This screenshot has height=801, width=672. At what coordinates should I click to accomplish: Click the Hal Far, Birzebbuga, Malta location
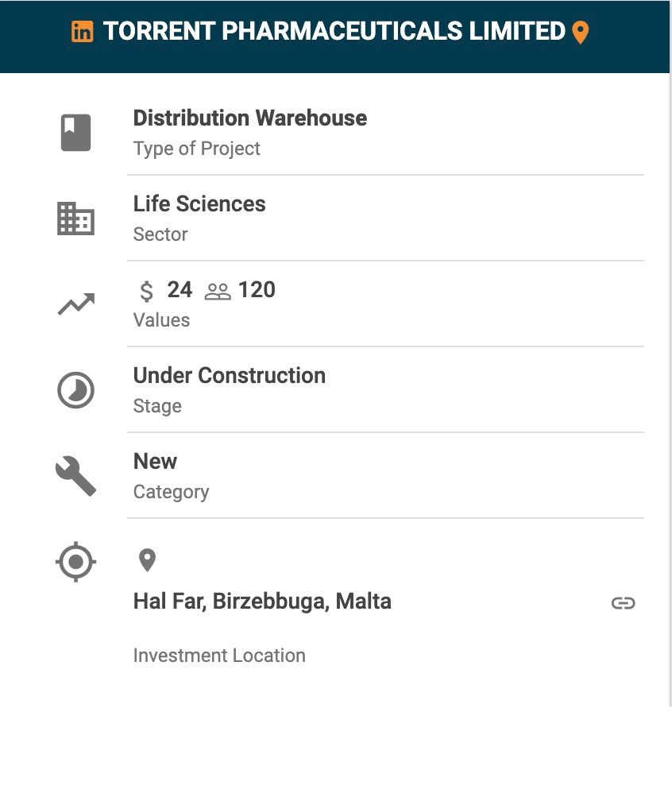tap(262, 602)
